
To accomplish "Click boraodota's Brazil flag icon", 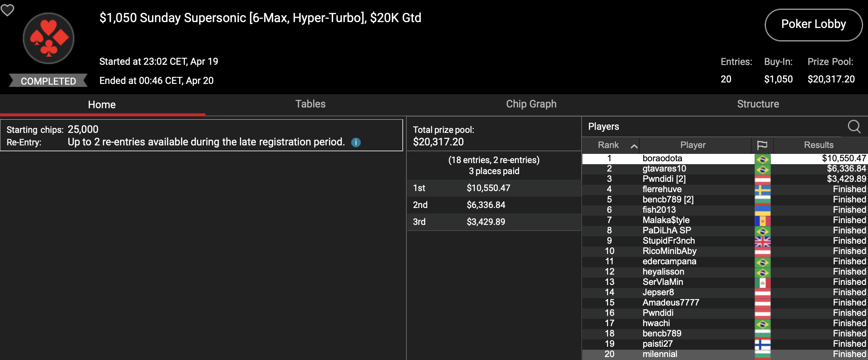I will tap(762, 159).
